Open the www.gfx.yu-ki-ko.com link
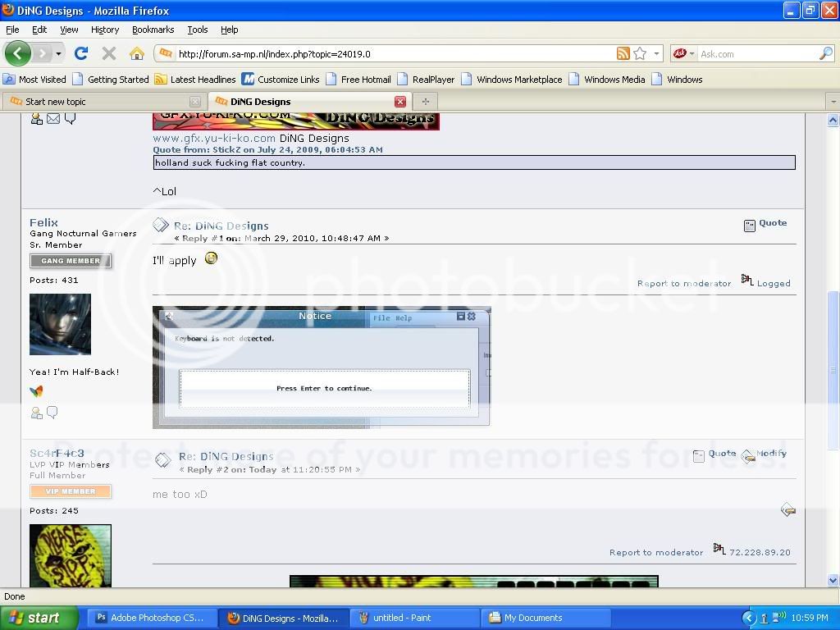The image size is (840, 630). pyautogui.click(x=213, y=139)
